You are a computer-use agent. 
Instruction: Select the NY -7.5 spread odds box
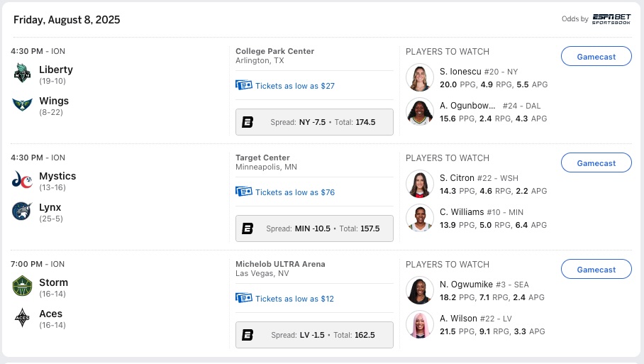314,122
